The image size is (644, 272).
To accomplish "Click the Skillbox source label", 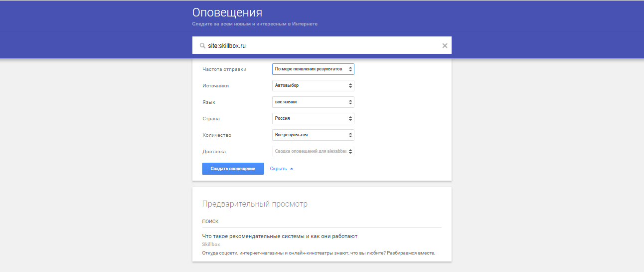I will [211, 245].
